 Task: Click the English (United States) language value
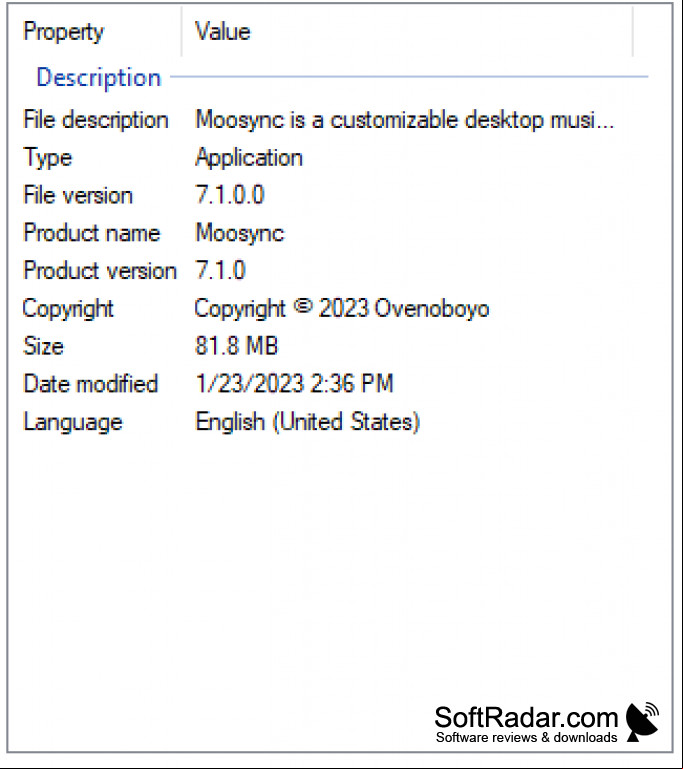[307, 422]
